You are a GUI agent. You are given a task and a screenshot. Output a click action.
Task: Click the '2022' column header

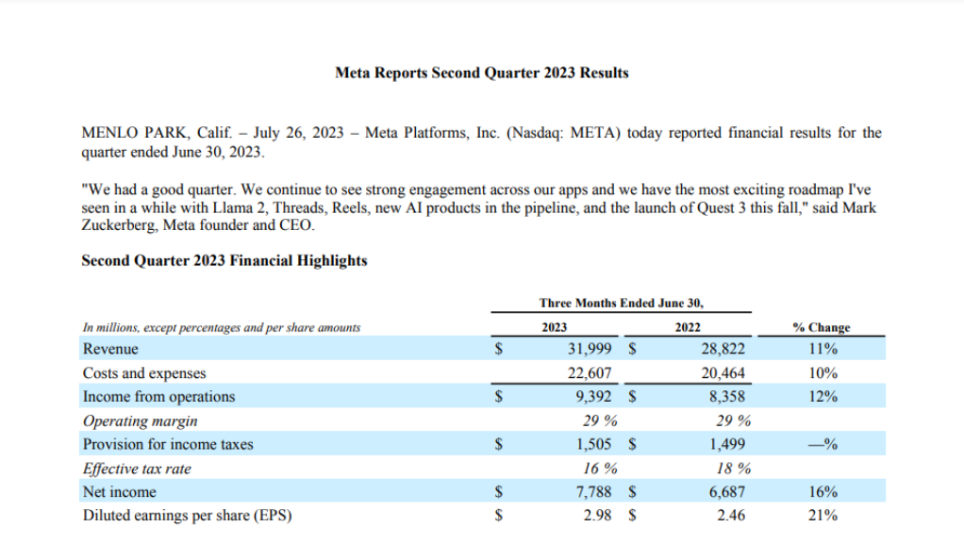tap(688, 328)
